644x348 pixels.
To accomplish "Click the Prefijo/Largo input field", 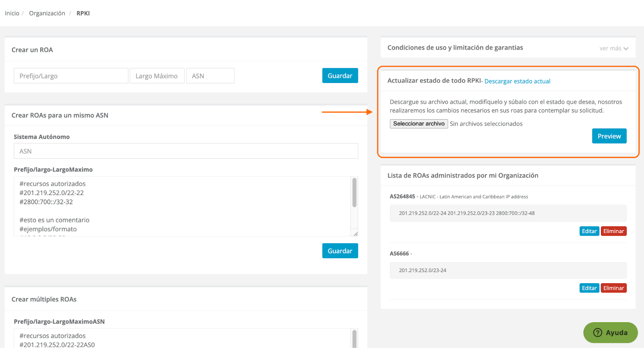I will tap(71, 76).
